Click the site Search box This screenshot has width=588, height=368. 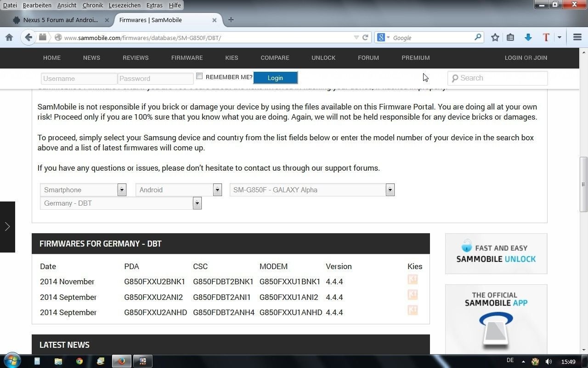(x=498, y=78)
